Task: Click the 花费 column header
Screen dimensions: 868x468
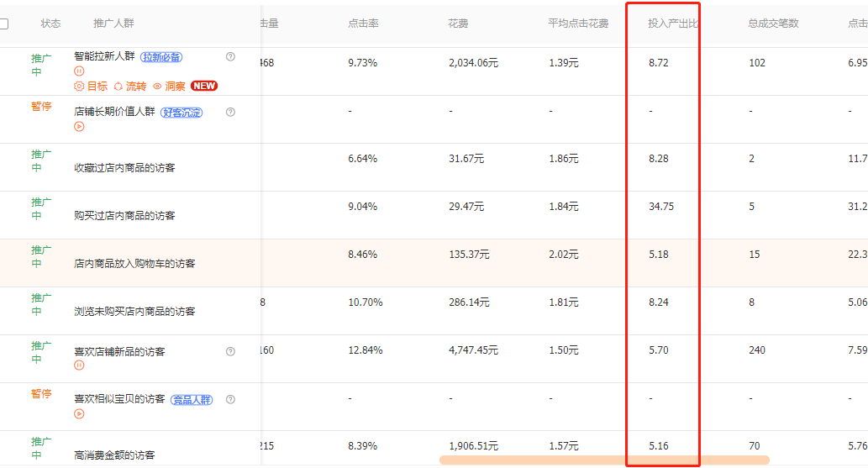Action: [458, 24]
